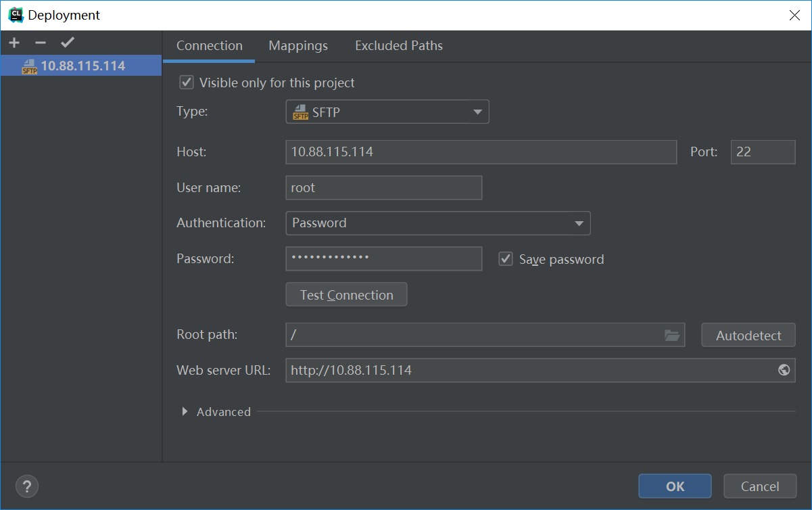Open the Authentication Password dropdown
Screen dimensions: 812x510
pyautogui.click(x=438, y=223)
